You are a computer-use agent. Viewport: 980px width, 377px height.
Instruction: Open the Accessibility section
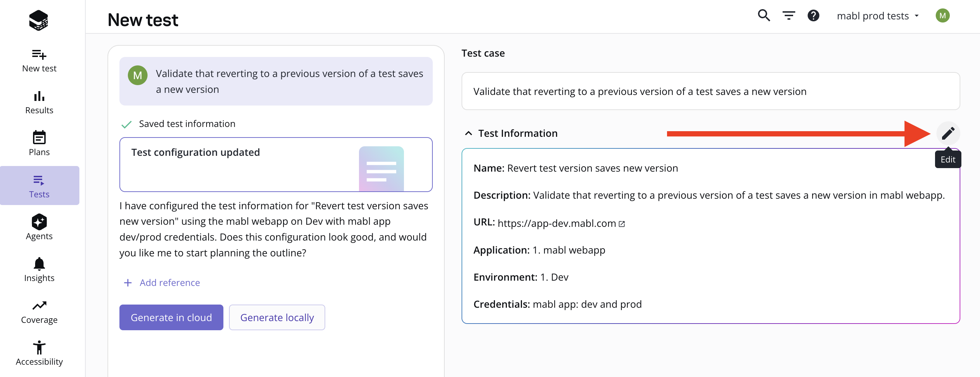39,353
